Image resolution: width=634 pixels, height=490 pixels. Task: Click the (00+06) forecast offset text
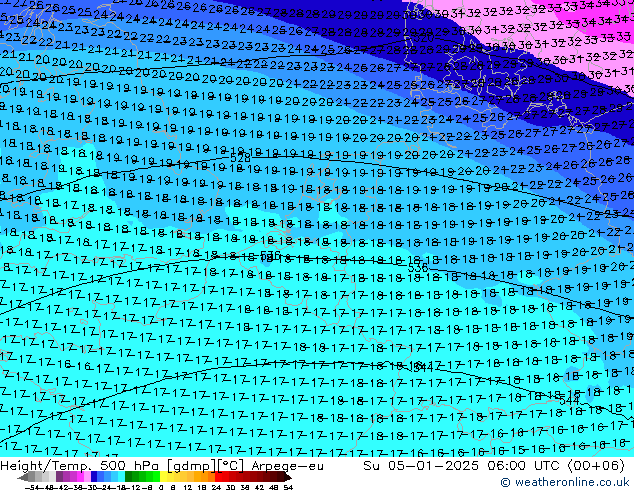[x=596, y=466]
